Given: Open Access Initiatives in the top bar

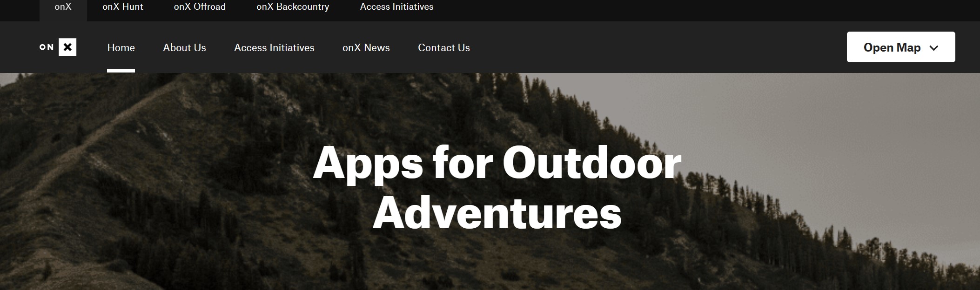Looking at the screenshot, I should pos(396,7).
